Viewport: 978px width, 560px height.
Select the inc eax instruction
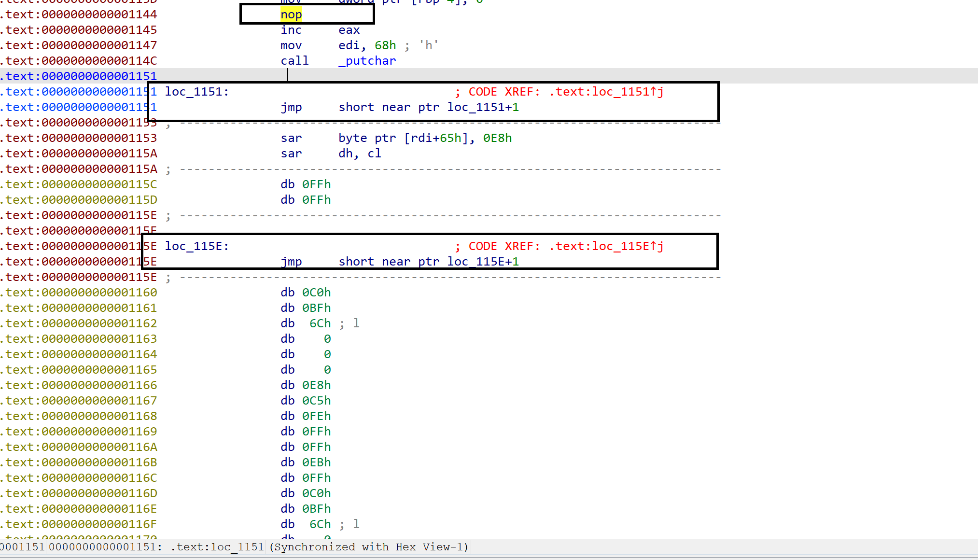[291, 30]
